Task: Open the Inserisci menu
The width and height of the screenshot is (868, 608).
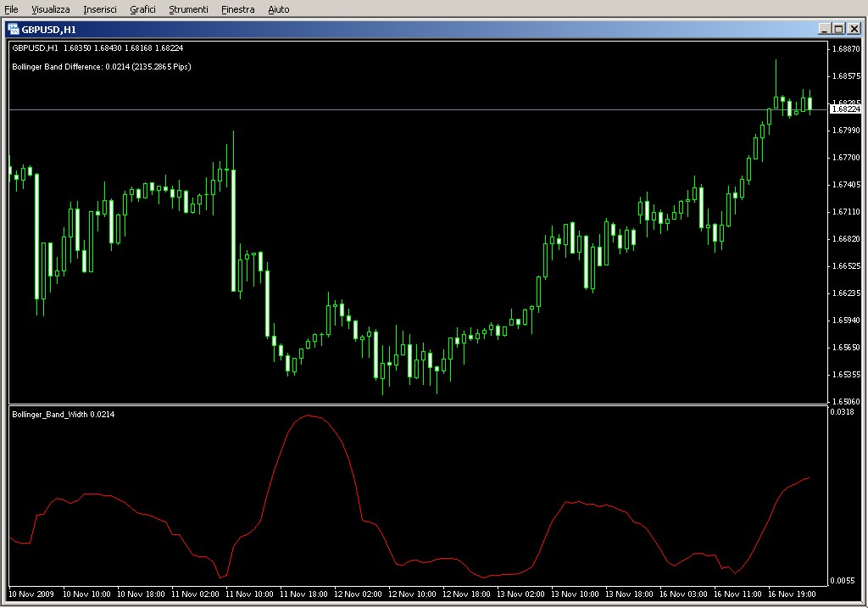Action: click(100, 9)
